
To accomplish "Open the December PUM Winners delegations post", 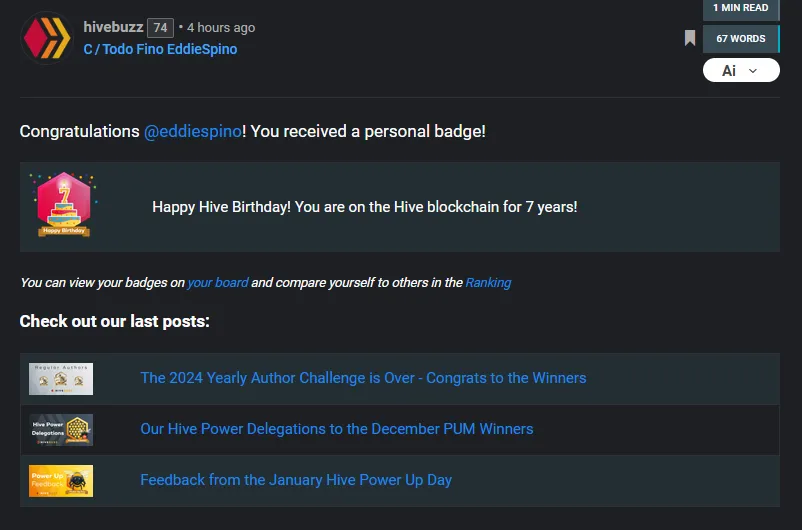I will 337,429.
